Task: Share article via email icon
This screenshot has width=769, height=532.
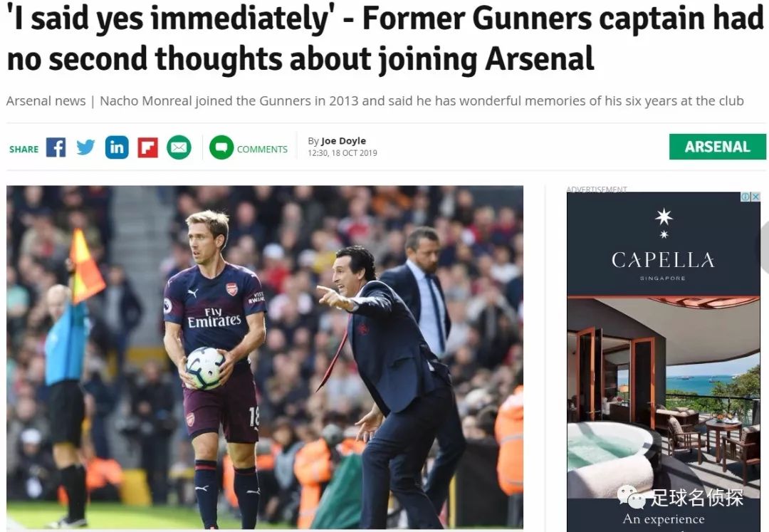Action: coord(179,147)
